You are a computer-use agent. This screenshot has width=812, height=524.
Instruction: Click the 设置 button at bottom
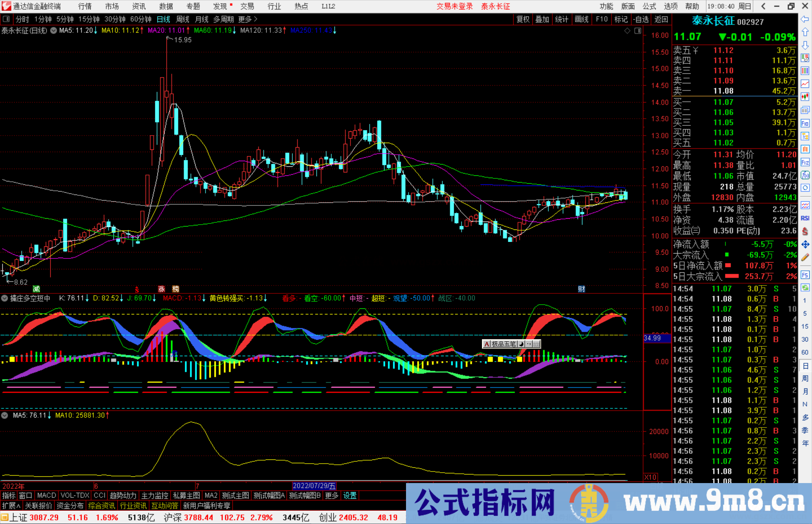[x=350, y=495]
